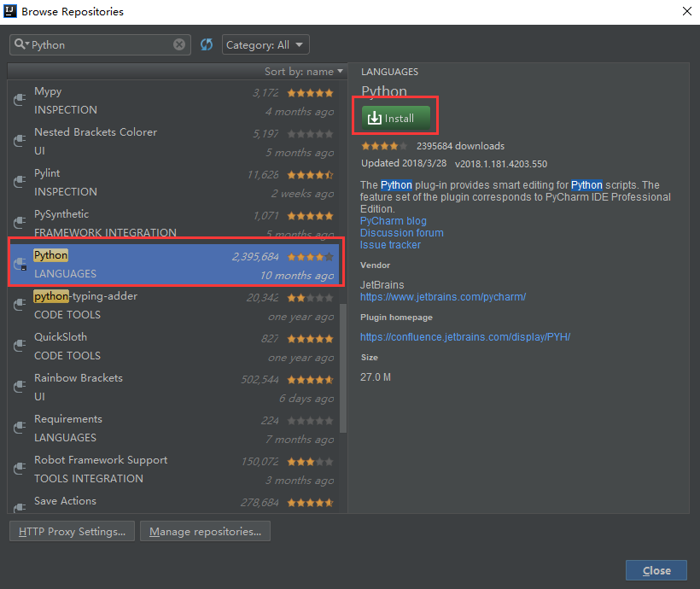Select the python-typing-adder row
The width and height of the screenshot is (700, 589).
point(173,305)
